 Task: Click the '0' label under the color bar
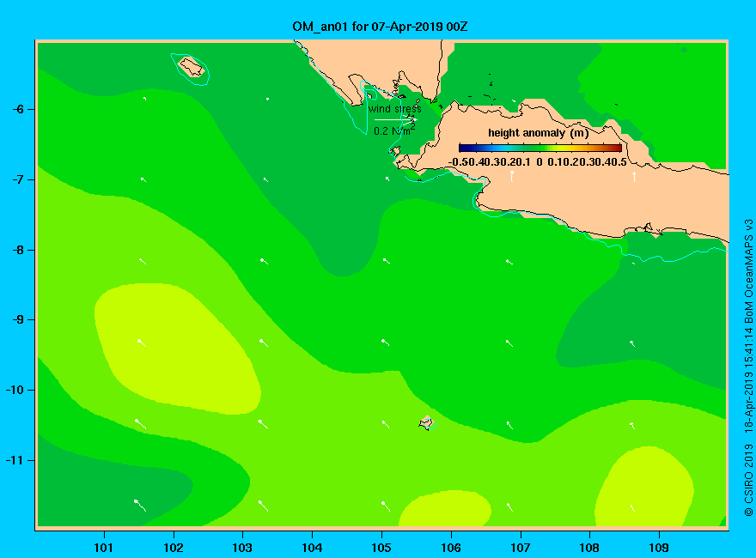(540, 162)
